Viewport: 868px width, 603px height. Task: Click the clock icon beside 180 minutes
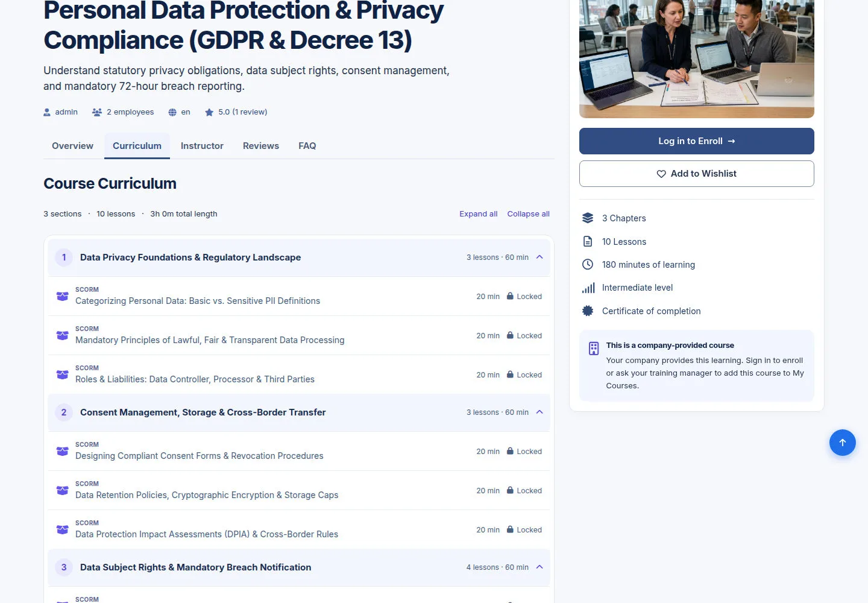click(x=588, y=265)
